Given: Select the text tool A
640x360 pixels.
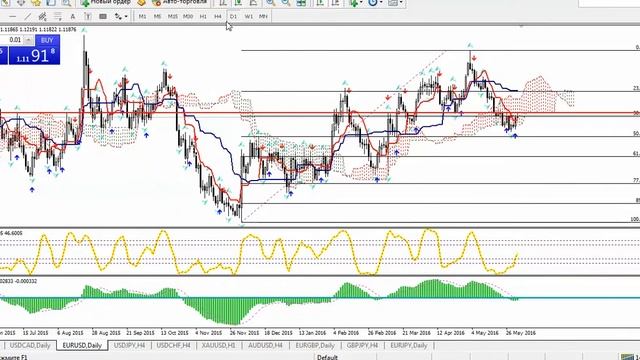Looking at the screenshot, I should point(73,16).
